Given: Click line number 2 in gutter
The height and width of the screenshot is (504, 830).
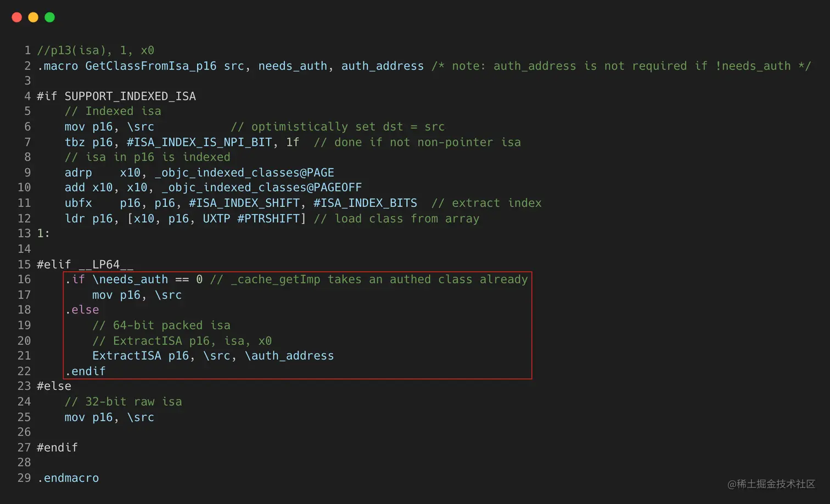Looking at the screenshot, I should pos(27,66).
